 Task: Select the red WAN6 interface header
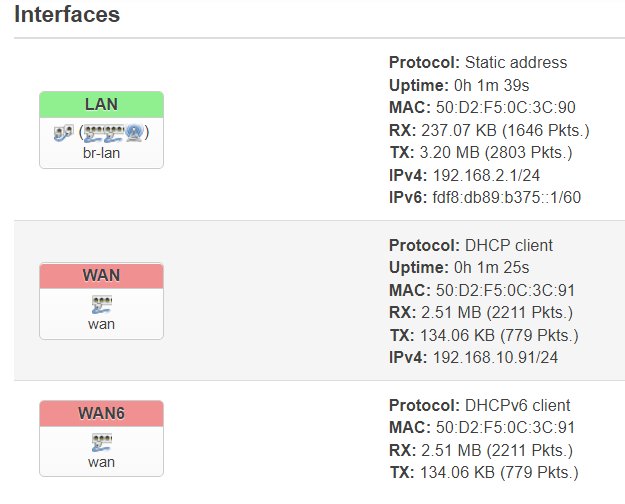tap(101, 413)
